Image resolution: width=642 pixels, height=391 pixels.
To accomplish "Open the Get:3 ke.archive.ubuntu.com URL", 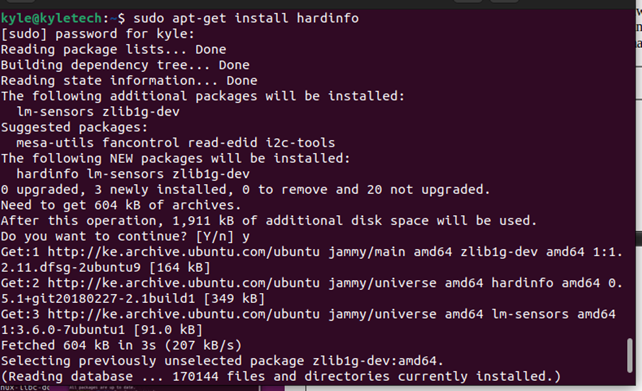I will point(183,314).
